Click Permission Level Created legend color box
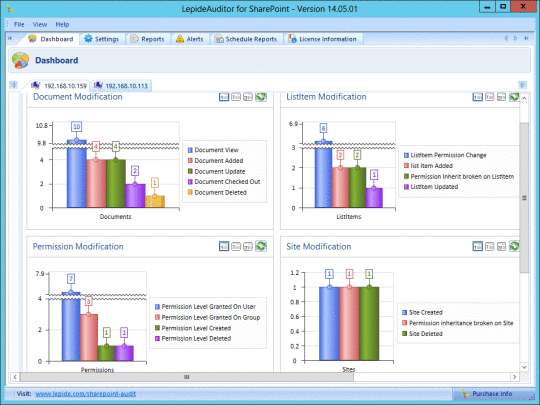This screenshot has height=405, width=540. pyautogui.click(x=157, y=328)
